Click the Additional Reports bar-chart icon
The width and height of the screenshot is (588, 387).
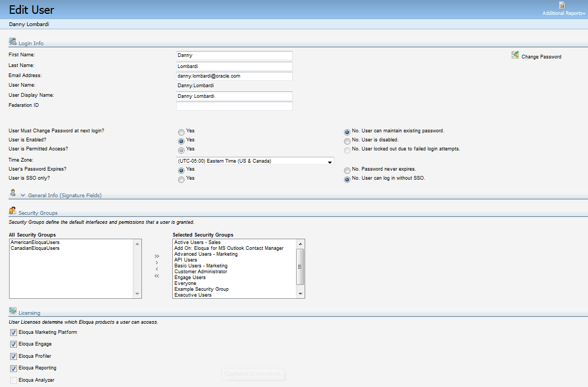(x=561, y=5)
